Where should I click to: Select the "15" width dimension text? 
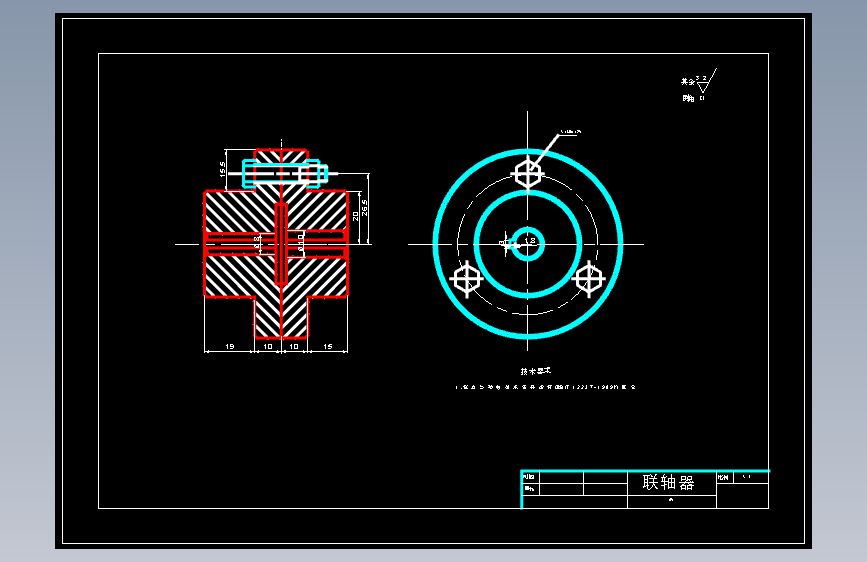(328, 346)
